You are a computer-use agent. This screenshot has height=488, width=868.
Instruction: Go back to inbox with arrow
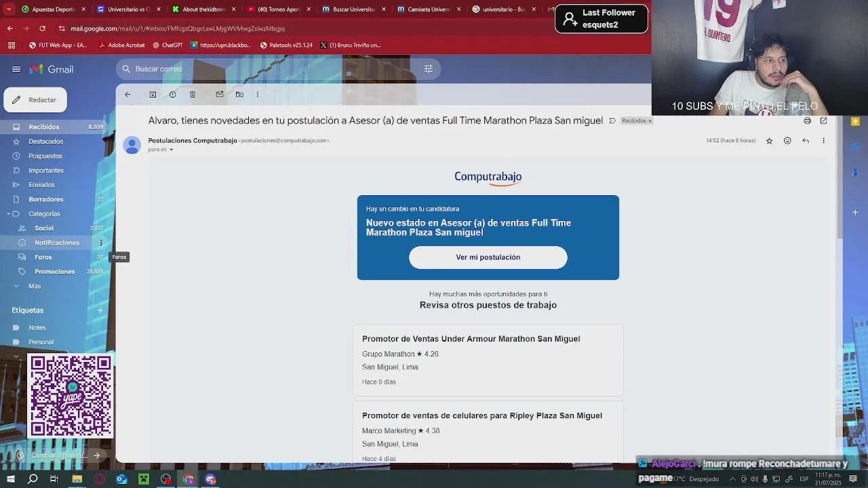point(127,94)
